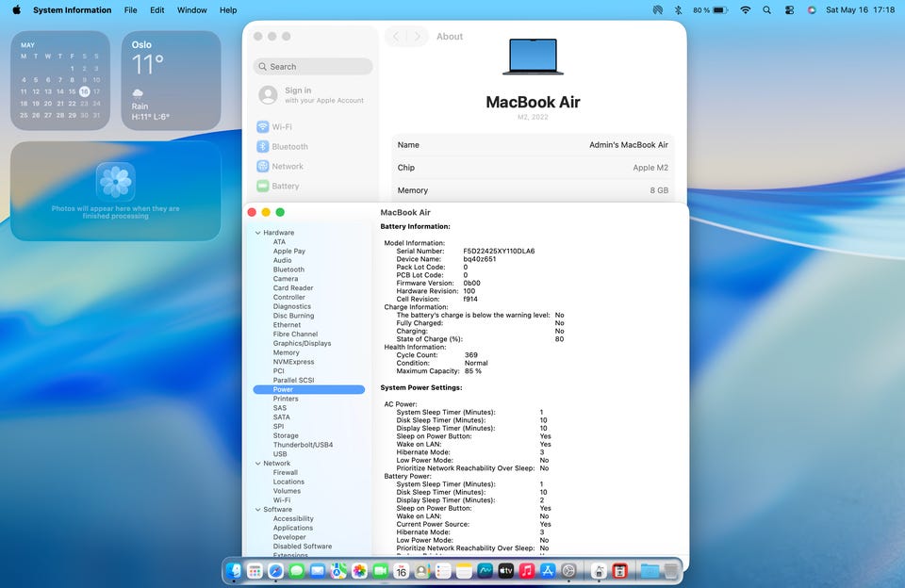Click Sign in with your Apple Account
Image resolution: width=905 pixels, height=588 pixels.
(x=312, y=94)
